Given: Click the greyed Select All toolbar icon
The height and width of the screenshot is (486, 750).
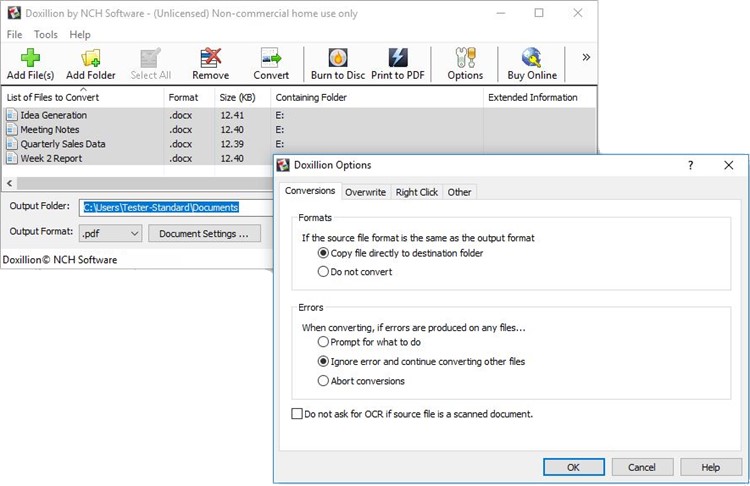Looking at the screenshot, I should [x=150, y=57].
